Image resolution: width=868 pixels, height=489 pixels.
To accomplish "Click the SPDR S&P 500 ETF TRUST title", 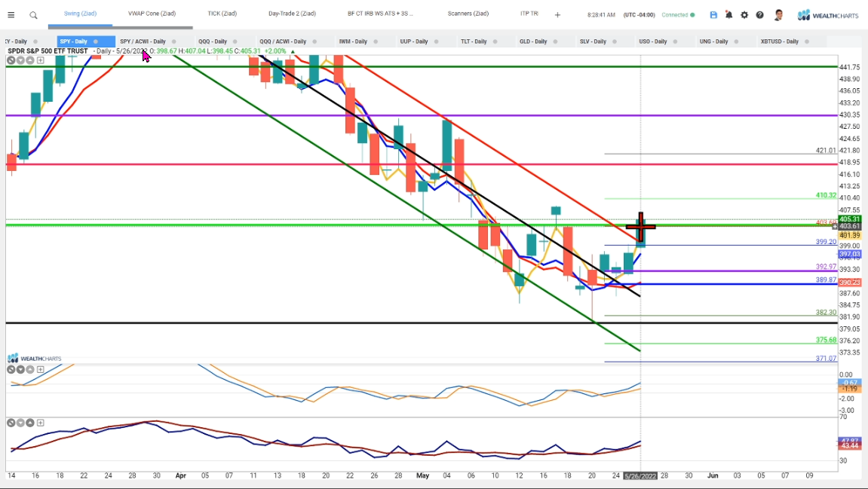I will (x=48, y=51).
